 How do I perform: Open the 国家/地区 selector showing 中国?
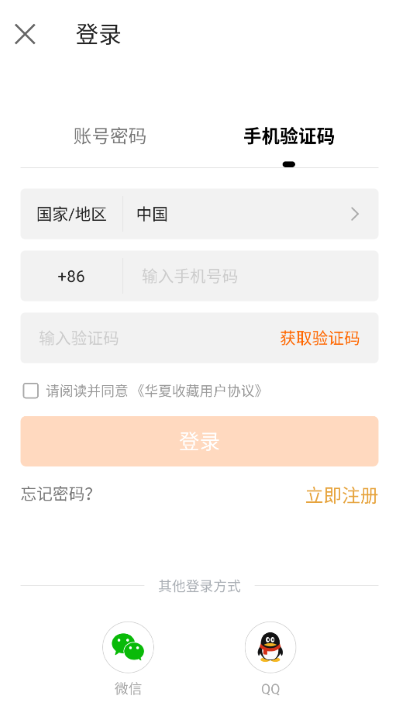tap(200, 214)
